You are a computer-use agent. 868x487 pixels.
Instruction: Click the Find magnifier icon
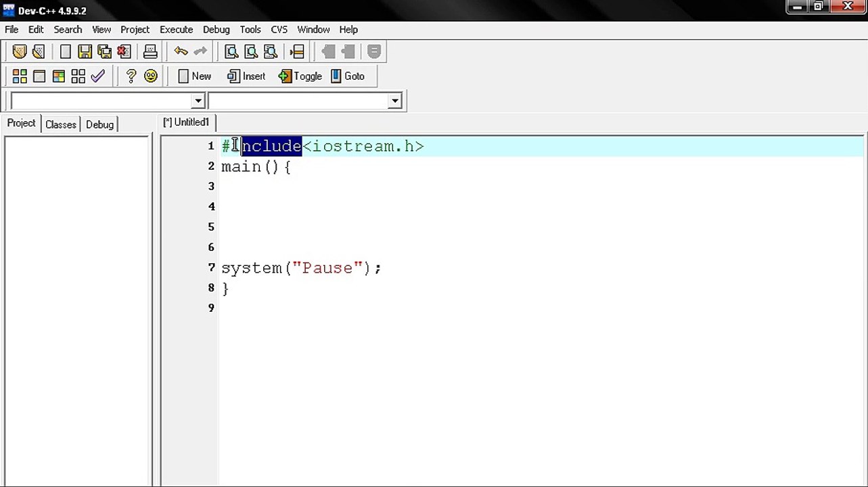[231, 51]
